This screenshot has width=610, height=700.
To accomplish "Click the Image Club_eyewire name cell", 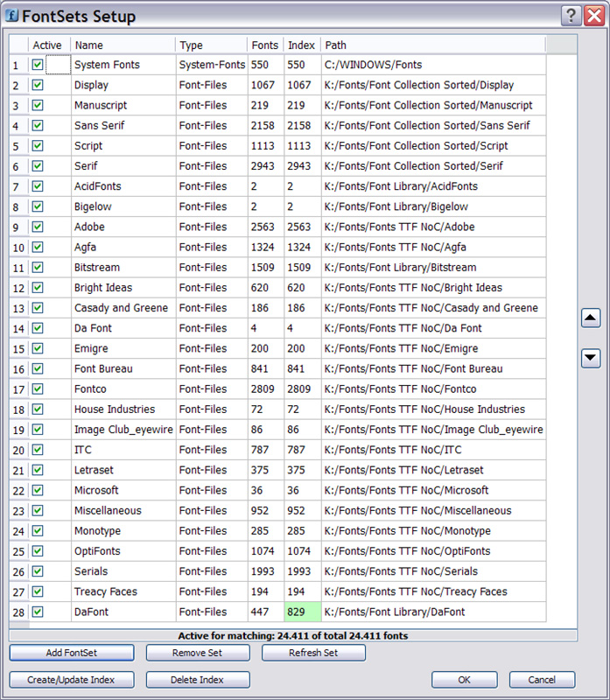I will [x=123, y=430].
